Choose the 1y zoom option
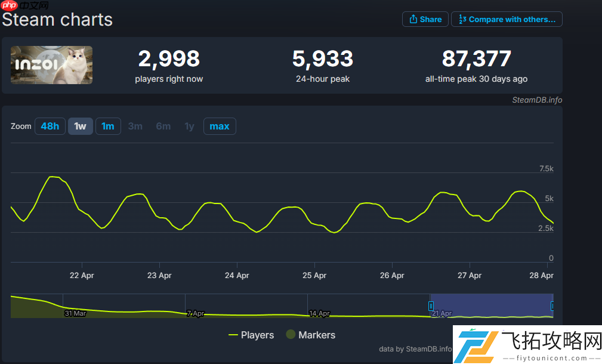 coord(189,127)
